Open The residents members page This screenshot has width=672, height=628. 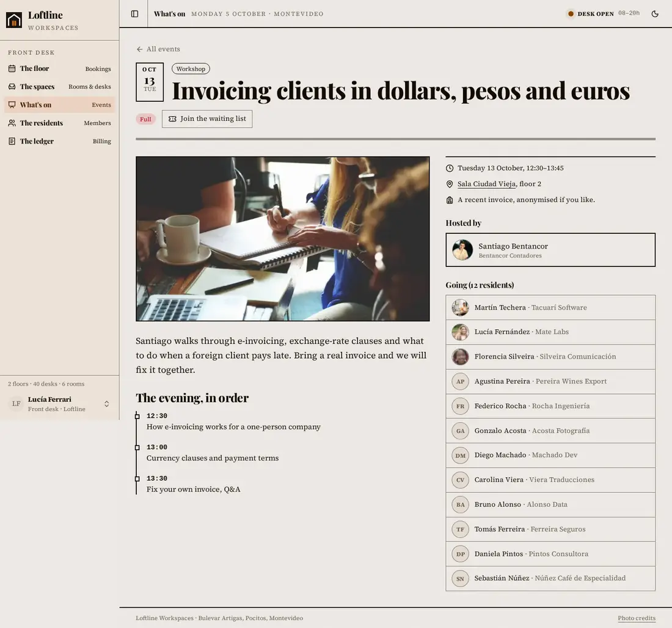(60, 123)
